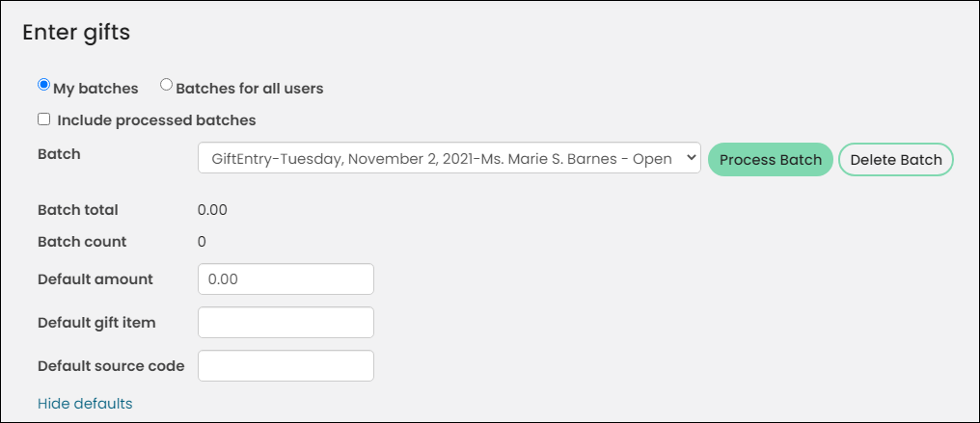The width and height of the screenshot is (980, 423).
Task: Open the Batch dropdown list
Action: (x=449, y=158)
